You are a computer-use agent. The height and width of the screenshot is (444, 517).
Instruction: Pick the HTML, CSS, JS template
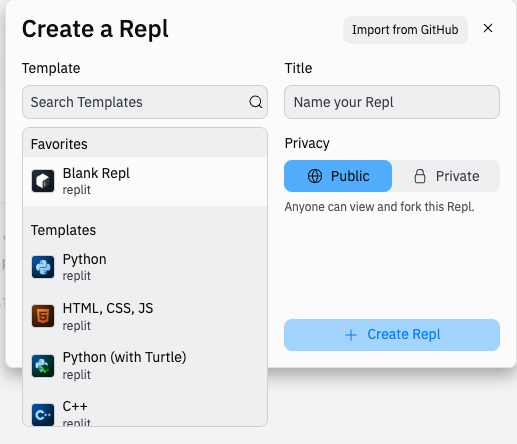(x=145, y=316)
